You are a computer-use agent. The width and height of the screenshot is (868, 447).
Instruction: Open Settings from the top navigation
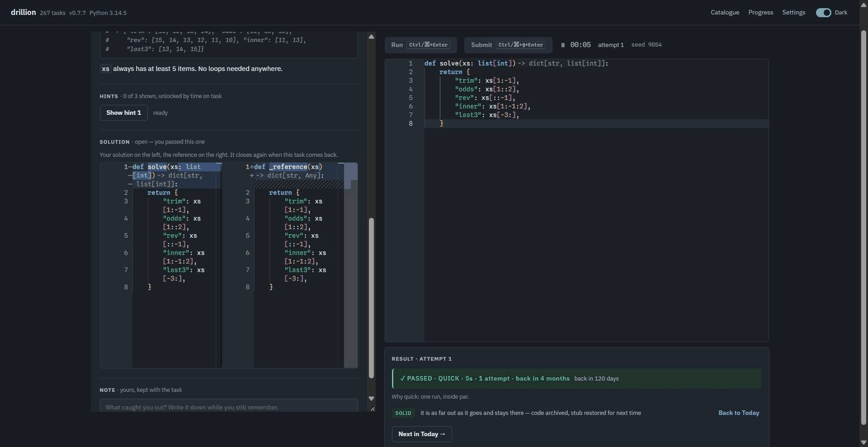(x=793, y=13)
